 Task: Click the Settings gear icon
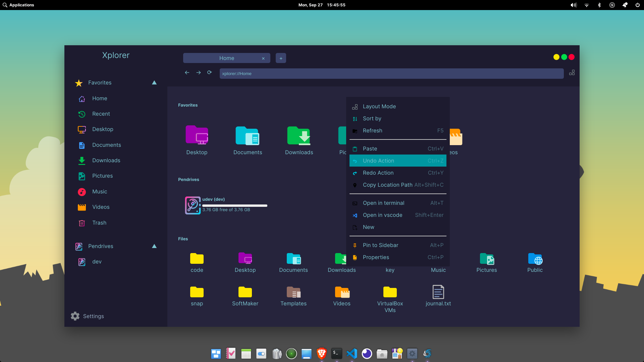(75, 316)
